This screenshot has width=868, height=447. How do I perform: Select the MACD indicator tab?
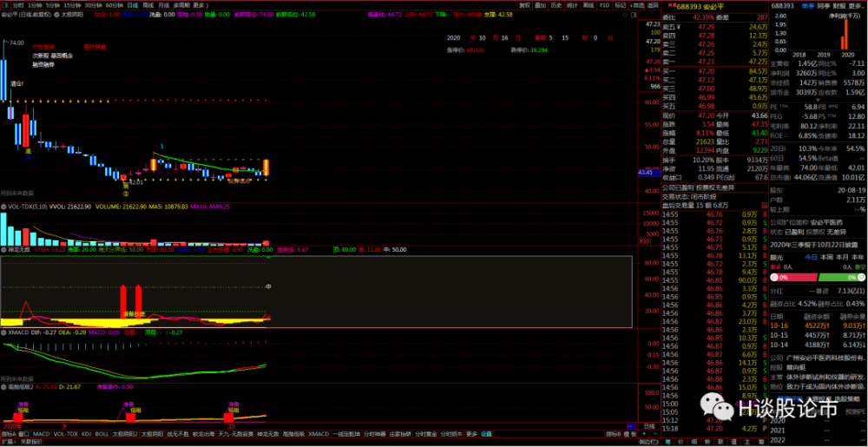(41, 434)
